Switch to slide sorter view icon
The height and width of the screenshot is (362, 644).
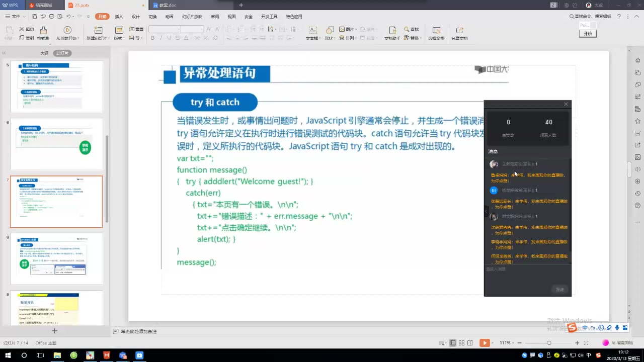coord(461,343)
